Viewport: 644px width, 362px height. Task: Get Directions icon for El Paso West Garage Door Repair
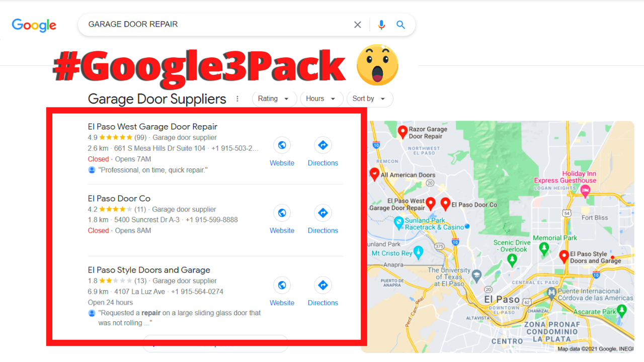click(x=323, y=145)
